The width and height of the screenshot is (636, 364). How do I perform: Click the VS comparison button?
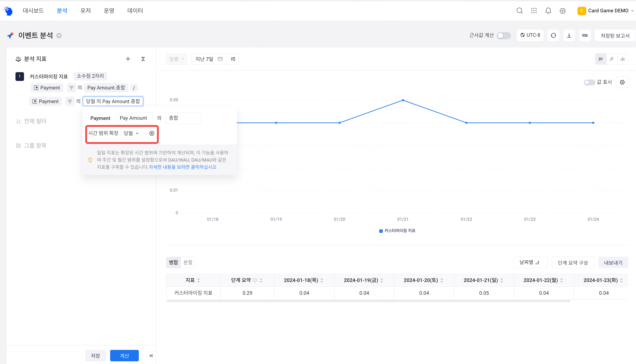tap(233, 59)
